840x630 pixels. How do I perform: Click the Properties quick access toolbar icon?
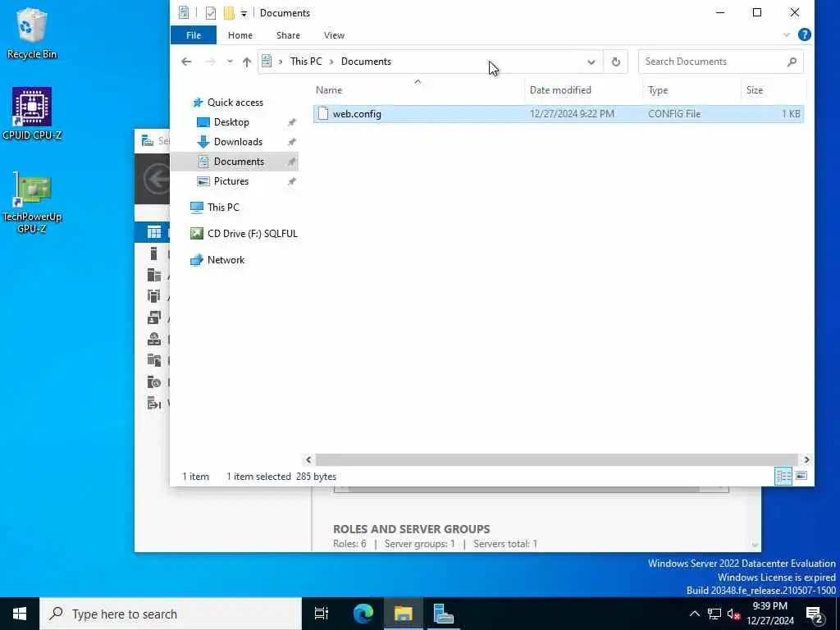point(211,13)
